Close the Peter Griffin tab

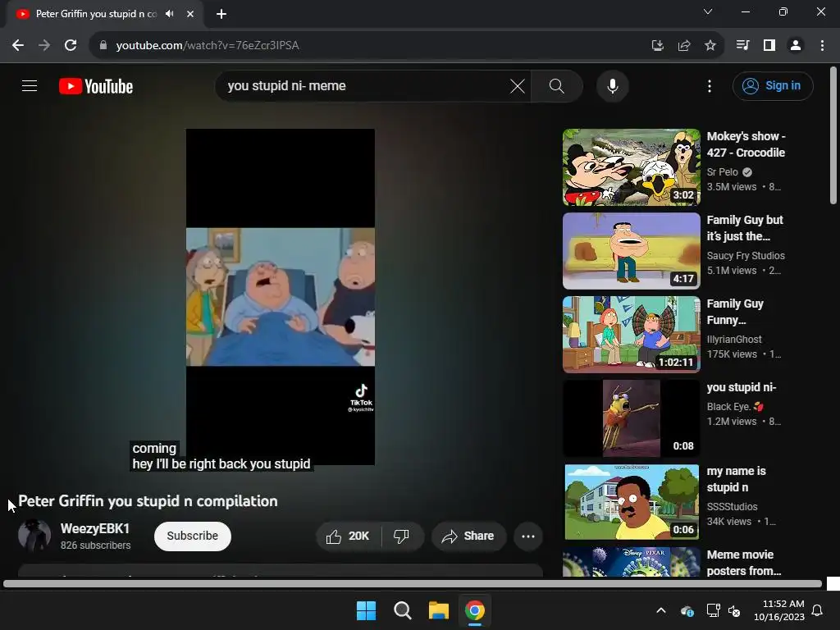coord(190,14)
